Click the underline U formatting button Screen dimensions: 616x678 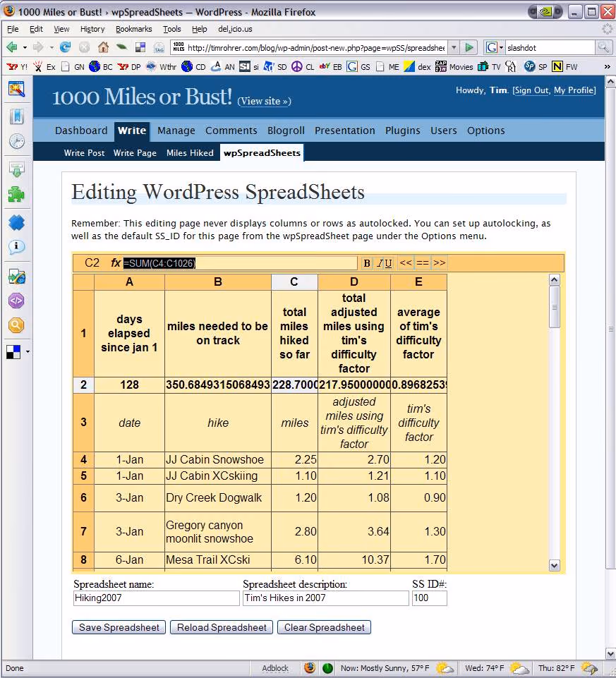(389, 263)
